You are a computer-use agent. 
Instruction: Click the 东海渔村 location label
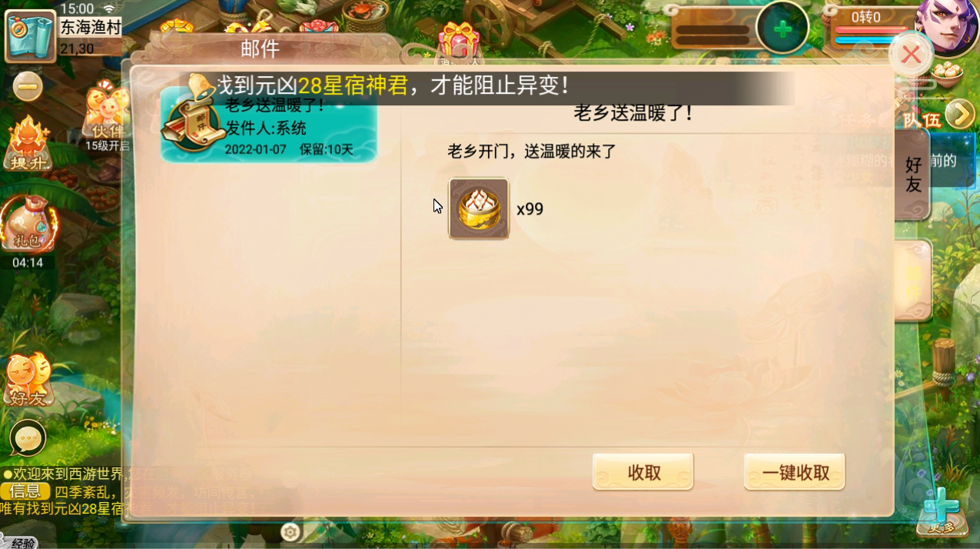point(91,27)
